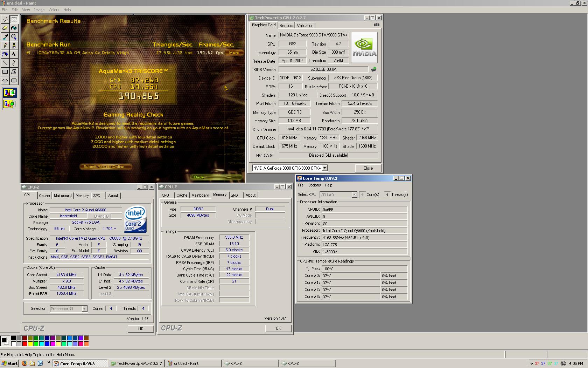Click the taskbar clock showing 4:05 PM
Viewport: 588px width, 368px height.
pos(576,363)
